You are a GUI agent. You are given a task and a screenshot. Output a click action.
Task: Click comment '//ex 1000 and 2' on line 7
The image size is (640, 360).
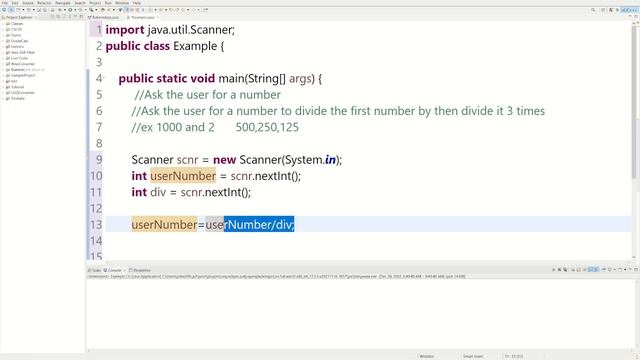pos(173,127)
